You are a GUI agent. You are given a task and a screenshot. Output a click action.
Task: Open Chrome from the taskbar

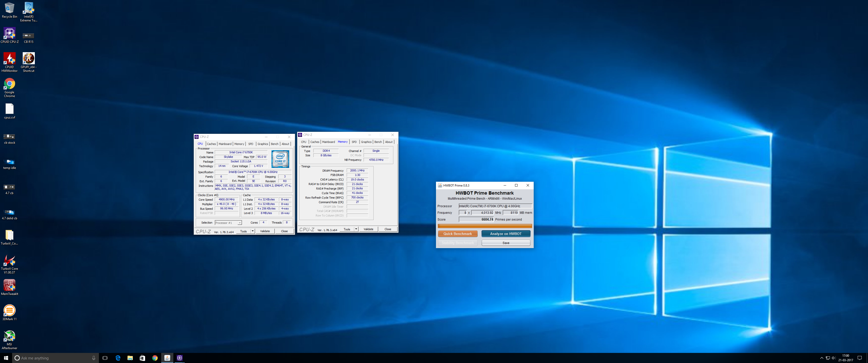click(x=155, y=358)
